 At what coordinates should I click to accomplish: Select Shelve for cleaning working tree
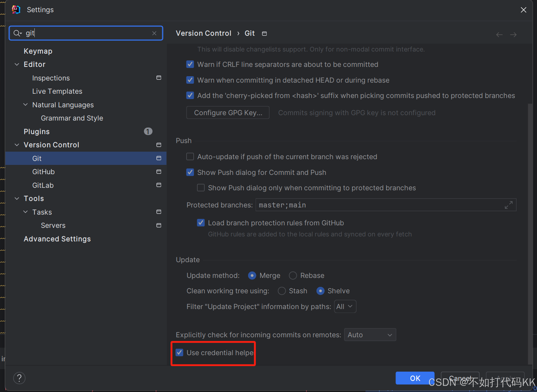point(320,291)
